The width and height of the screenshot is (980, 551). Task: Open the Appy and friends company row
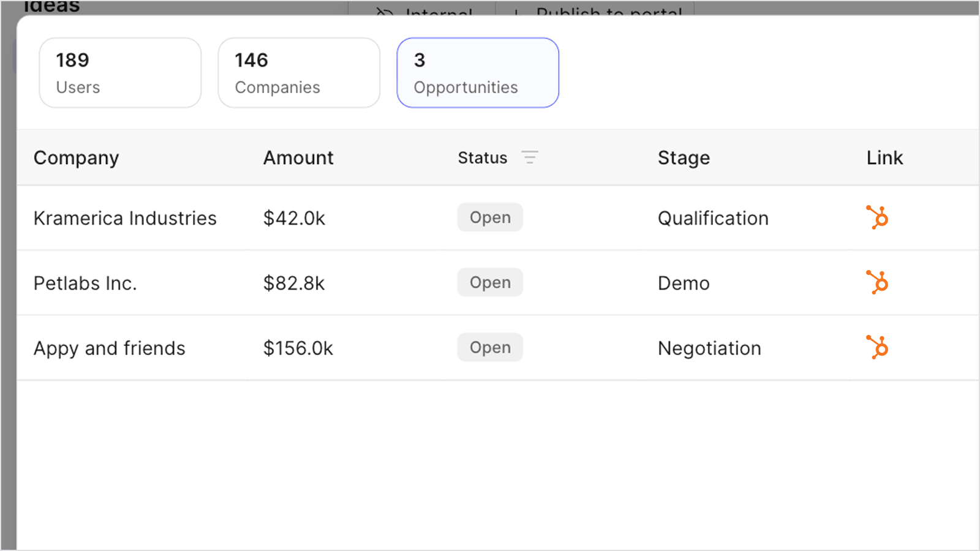pos(498,348)
